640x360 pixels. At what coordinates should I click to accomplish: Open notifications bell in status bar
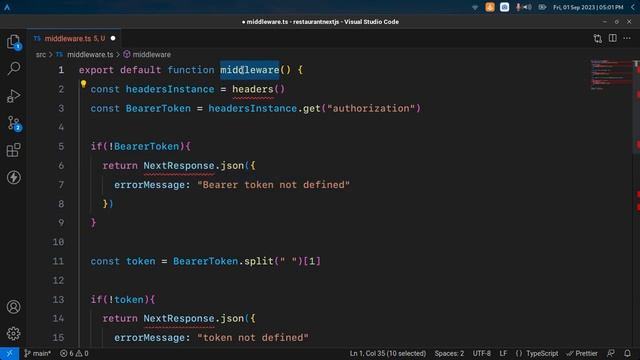[x=627, y=353]
